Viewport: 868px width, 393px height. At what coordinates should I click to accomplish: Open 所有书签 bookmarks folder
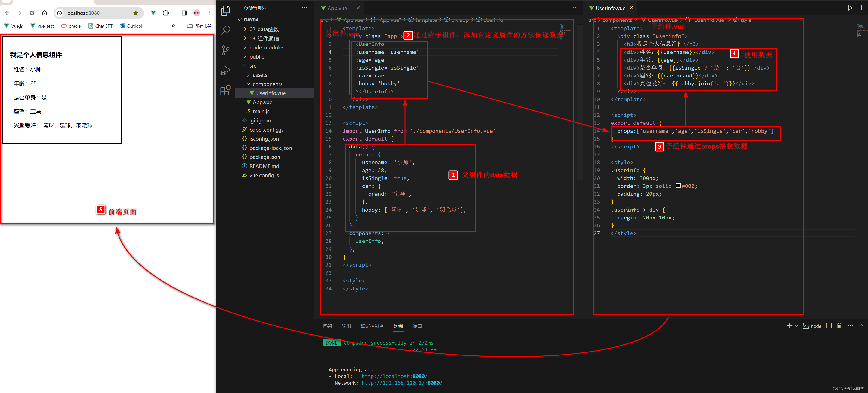(199, 26)
